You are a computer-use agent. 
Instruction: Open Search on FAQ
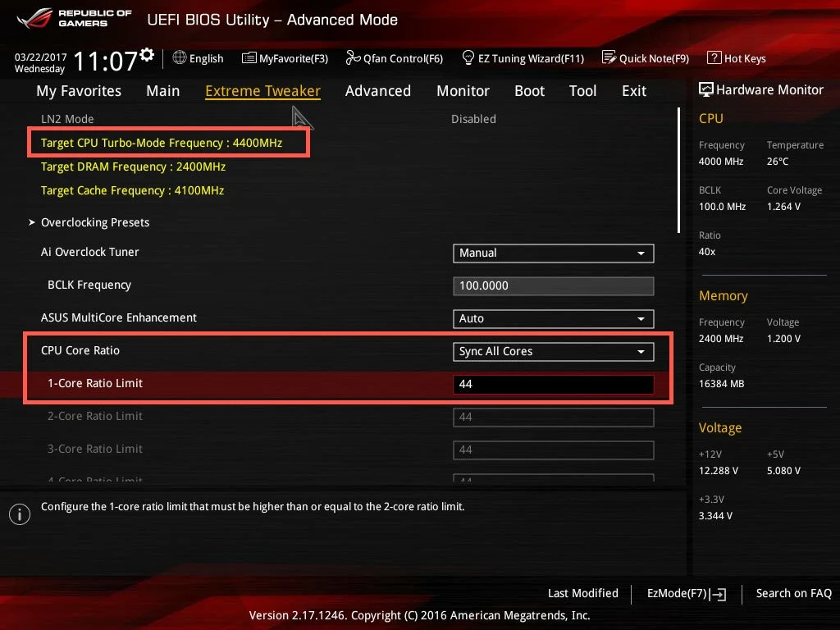[793, 593]
